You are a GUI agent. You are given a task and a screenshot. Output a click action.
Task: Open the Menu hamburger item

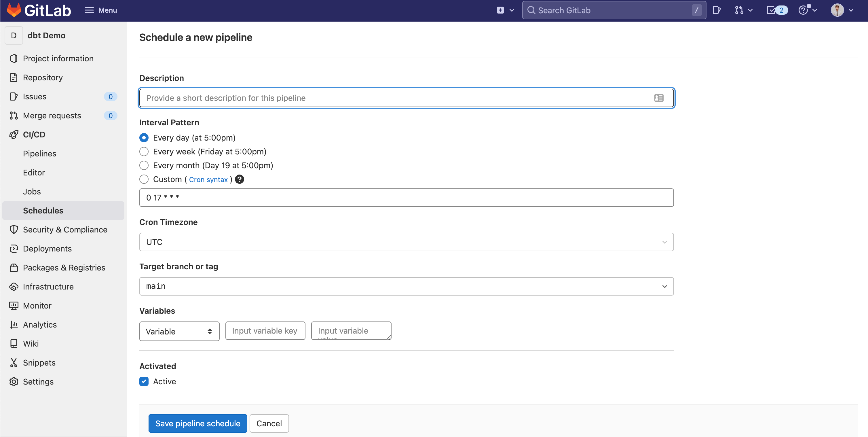tap(101, 10)
